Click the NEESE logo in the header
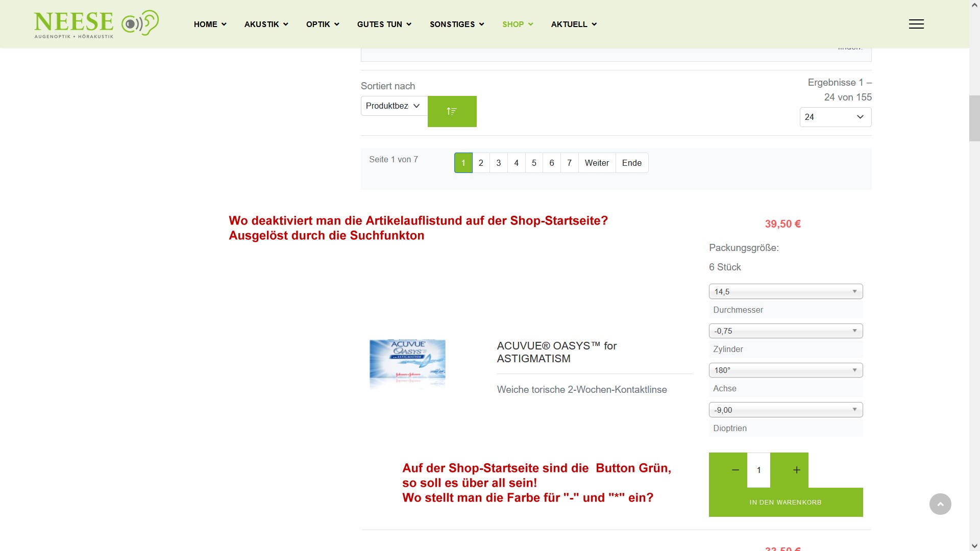980x551 pixels. (96, 24)
